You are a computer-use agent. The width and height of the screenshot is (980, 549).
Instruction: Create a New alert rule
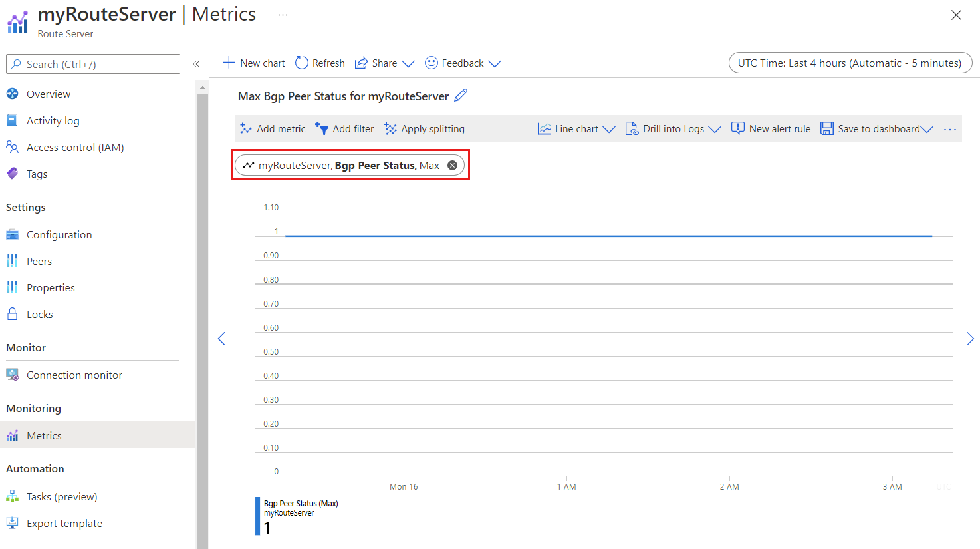point(770,128)
